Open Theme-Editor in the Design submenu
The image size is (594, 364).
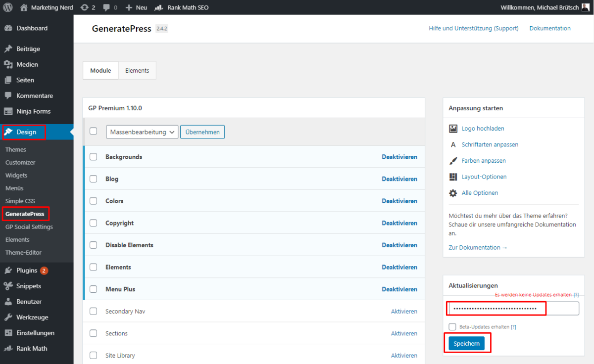pyautogui.click(x=24, y=252)
